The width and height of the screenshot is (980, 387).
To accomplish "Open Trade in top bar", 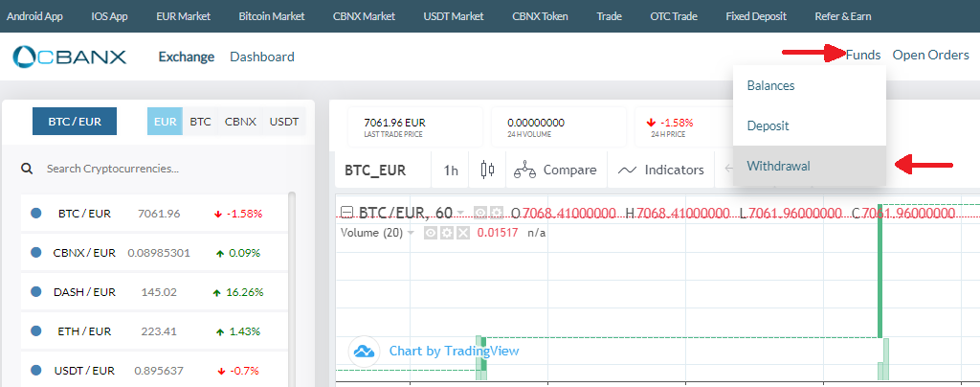I will (x=610, y=16).
